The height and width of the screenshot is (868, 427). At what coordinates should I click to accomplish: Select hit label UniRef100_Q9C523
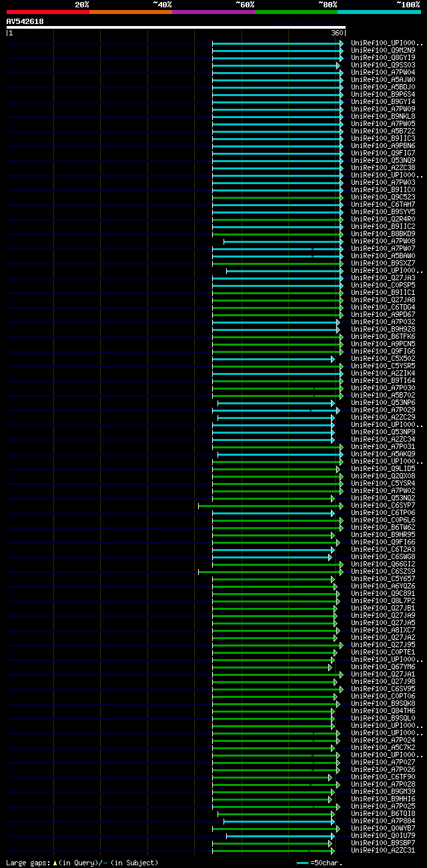coord(383,197)
